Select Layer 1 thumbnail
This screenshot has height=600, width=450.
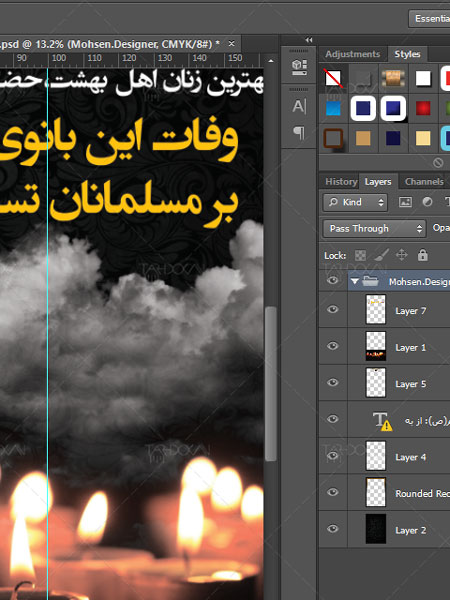376,346
